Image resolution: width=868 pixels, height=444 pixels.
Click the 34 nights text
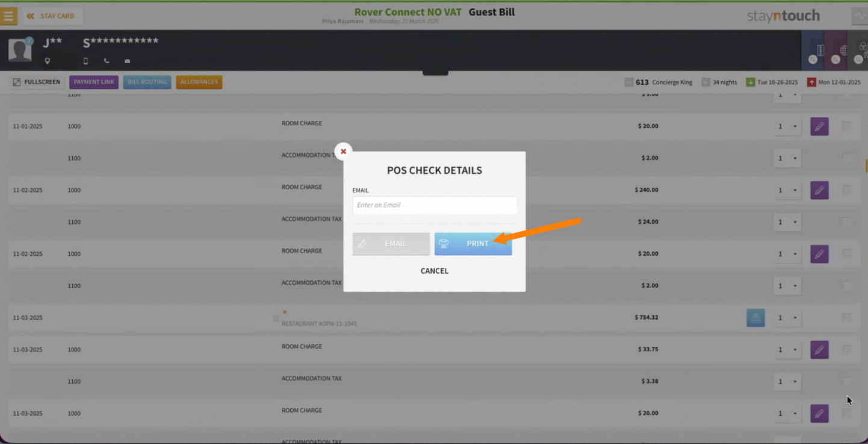point(725,82)
